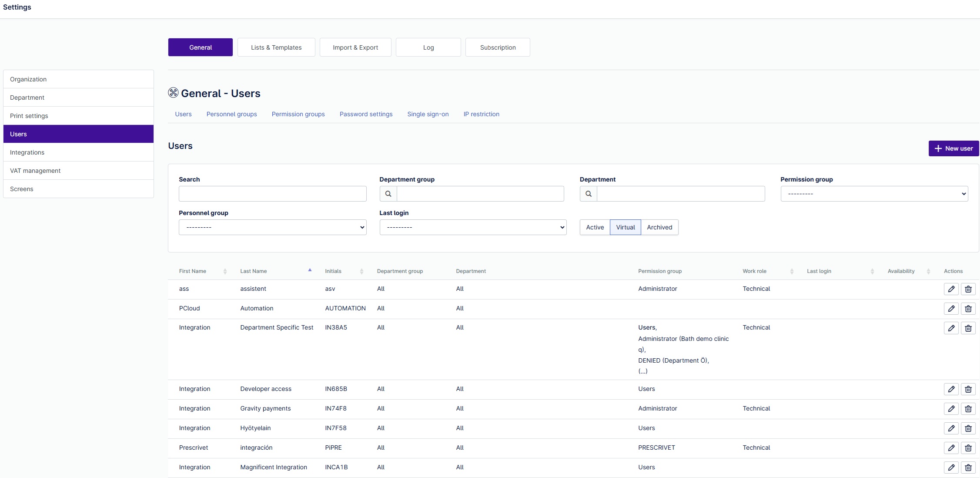The width and height of the screenshot is (980, 478).
Task: Click the 'DENIED (Department Ö),' text
Action: (673, 360)
